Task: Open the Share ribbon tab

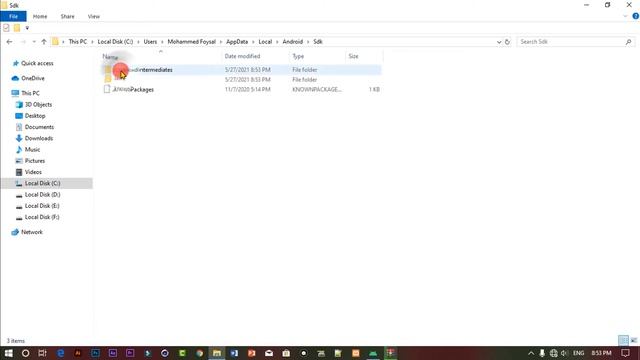Action: tap(67, 16)
